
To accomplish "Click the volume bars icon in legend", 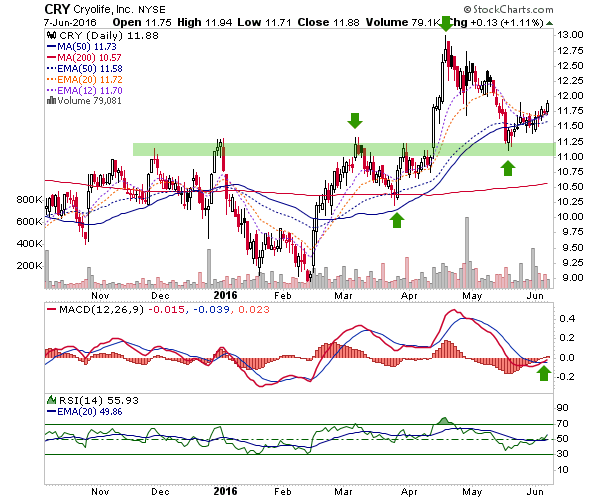I will (51, 101).
